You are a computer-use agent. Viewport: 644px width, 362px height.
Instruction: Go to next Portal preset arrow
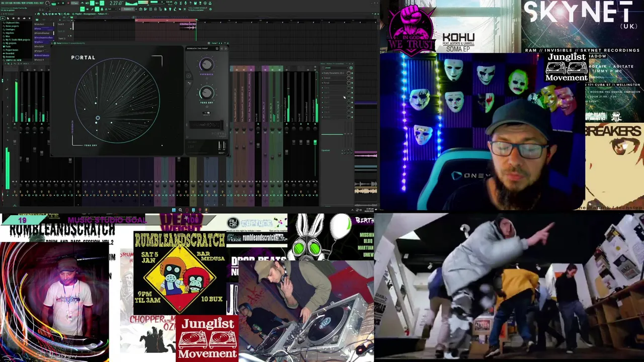(x=226, y=48)
